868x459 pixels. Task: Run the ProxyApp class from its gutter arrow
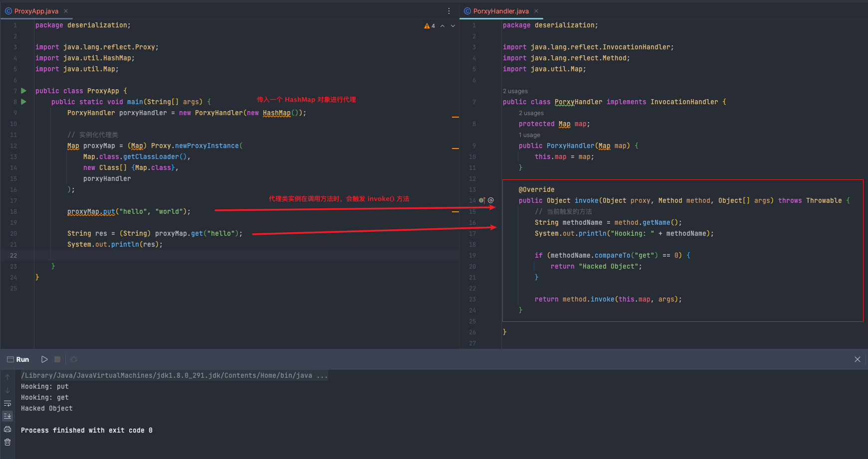pyautogui.click(x=23, y=91)
